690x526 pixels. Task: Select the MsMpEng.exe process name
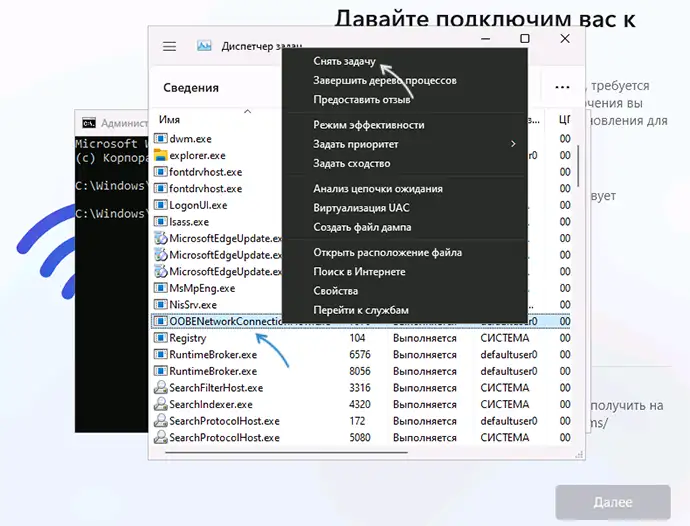202,288
